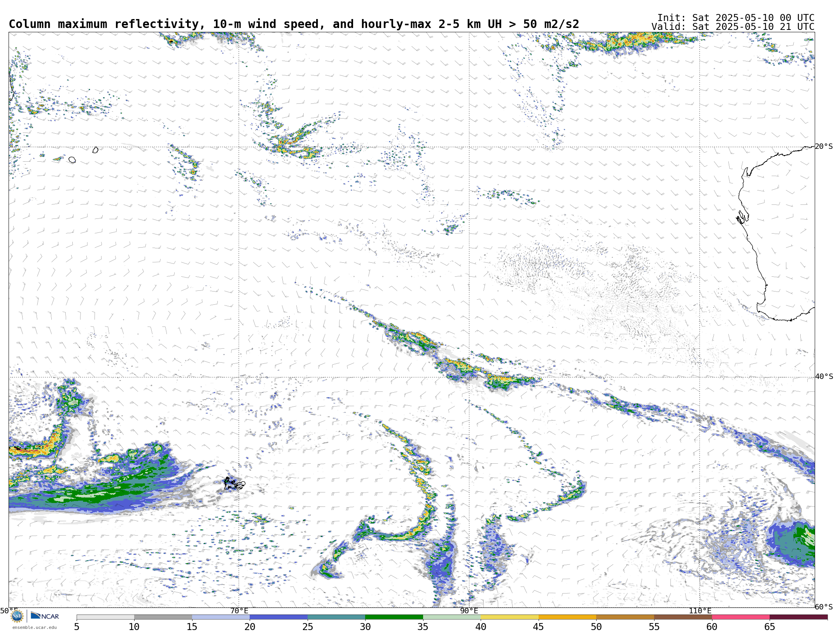Click the 'Valid: Sat 2025-05-10 21 UTC' text
This screenshot has width=840, height=632.
pos(733,27)
